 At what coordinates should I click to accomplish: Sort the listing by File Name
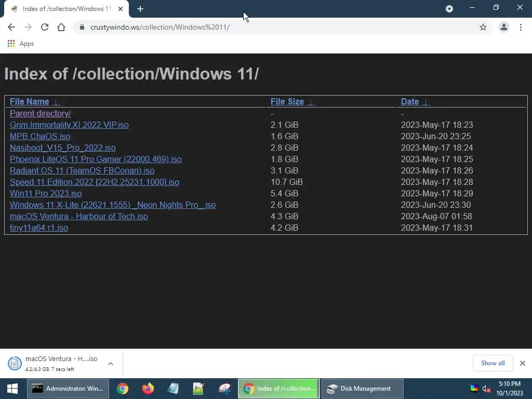coord(30,101)
